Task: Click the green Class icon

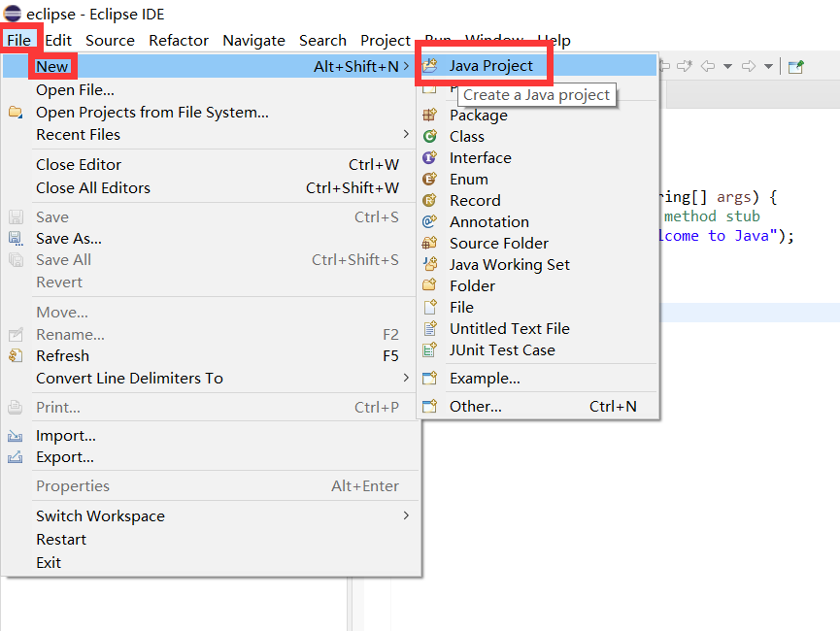Action: tap(429, 136)
